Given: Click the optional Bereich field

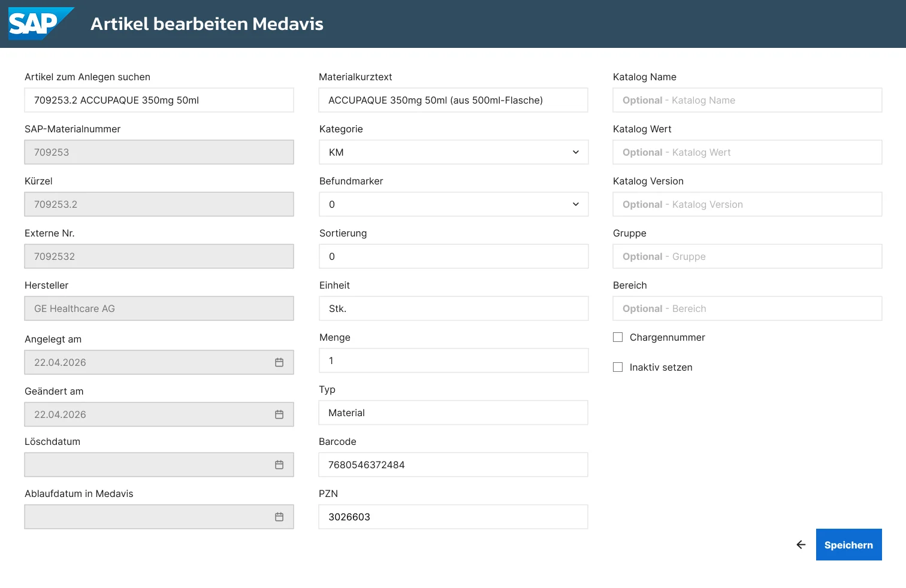Looking at the screenshot, I should click(747, 308).
